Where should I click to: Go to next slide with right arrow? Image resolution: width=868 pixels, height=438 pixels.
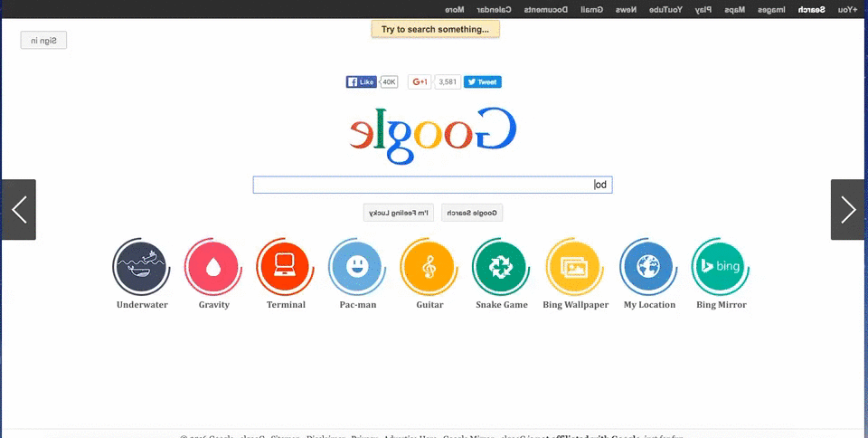(847, 209)
